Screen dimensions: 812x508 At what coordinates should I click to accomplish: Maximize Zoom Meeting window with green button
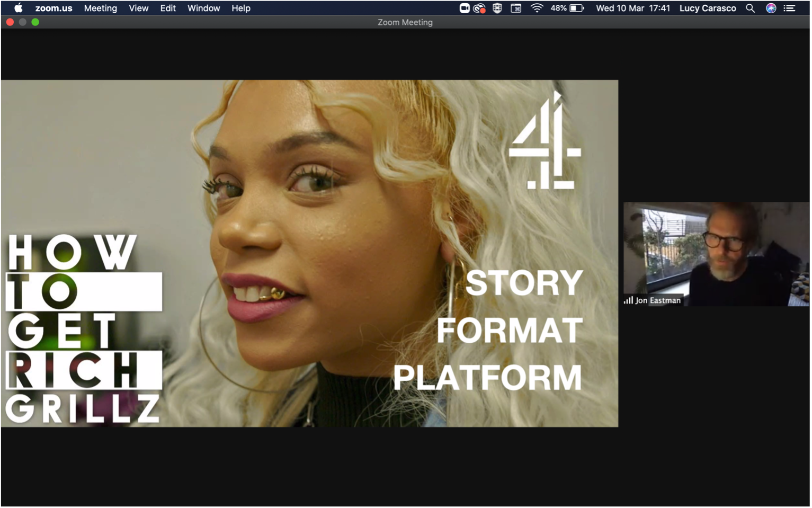click(x=35, y=22)
